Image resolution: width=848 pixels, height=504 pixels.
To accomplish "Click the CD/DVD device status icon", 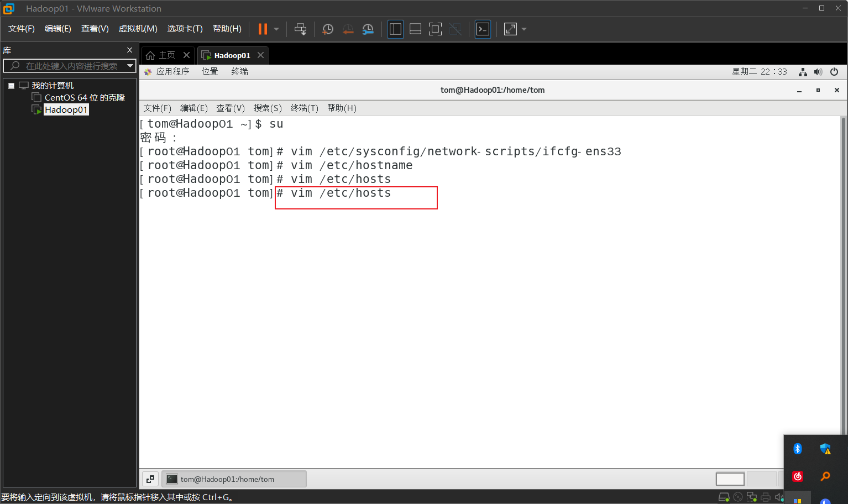I will click(x=738, y=497).
